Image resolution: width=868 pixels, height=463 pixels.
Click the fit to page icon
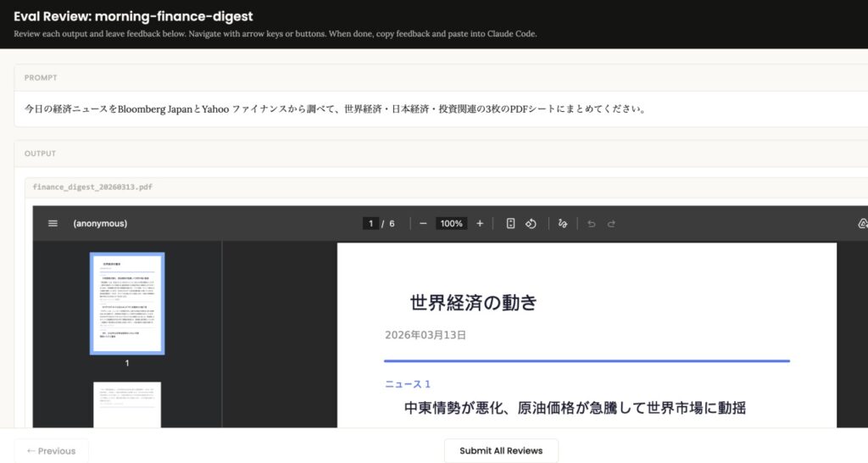pyautogui.click(x=510, y=223)
